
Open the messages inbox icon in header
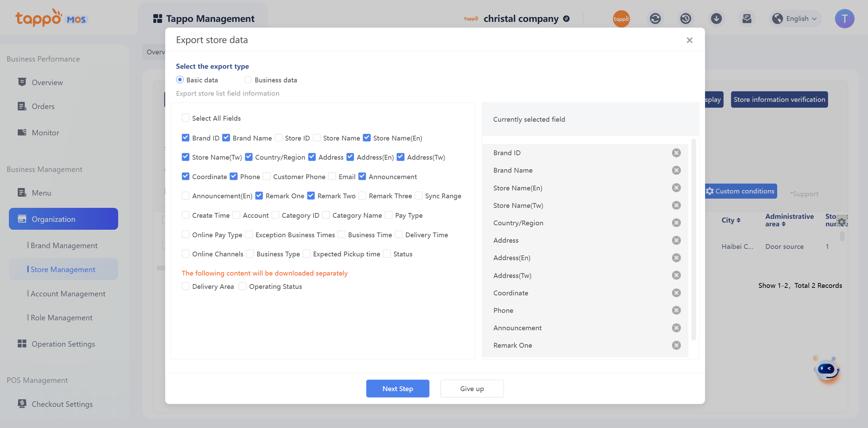coord(747,18)
